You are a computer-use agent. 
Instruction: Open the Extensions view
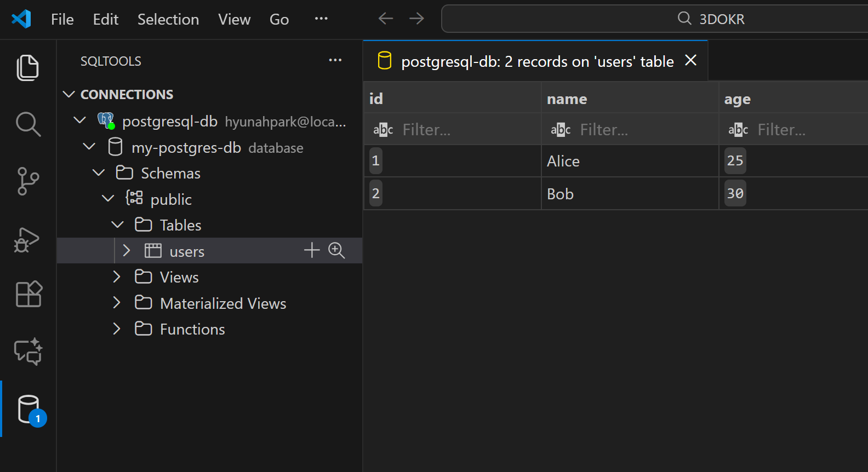[27, 294]
